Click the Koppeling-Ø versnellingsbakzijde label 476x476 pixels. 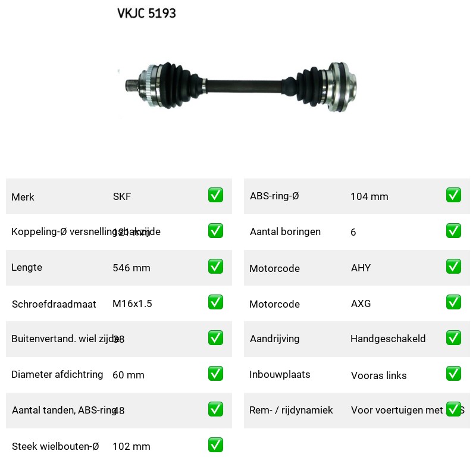[86, 231]
